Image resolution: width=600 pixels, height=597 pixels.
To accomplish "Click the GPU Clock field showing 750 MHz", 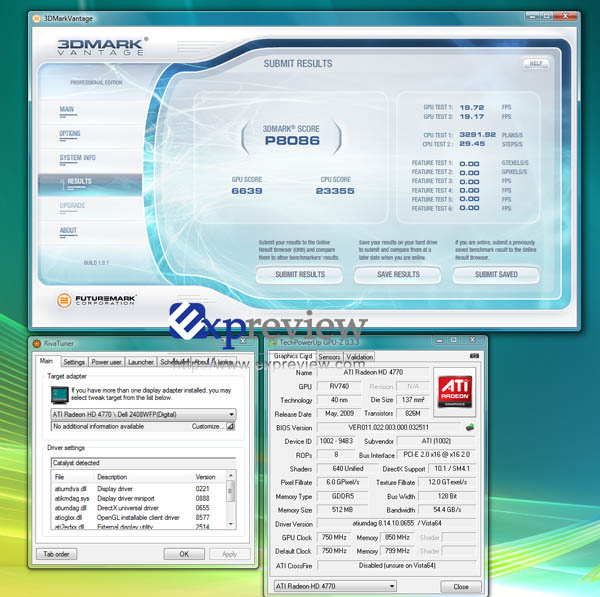I will tap(334, 537).
